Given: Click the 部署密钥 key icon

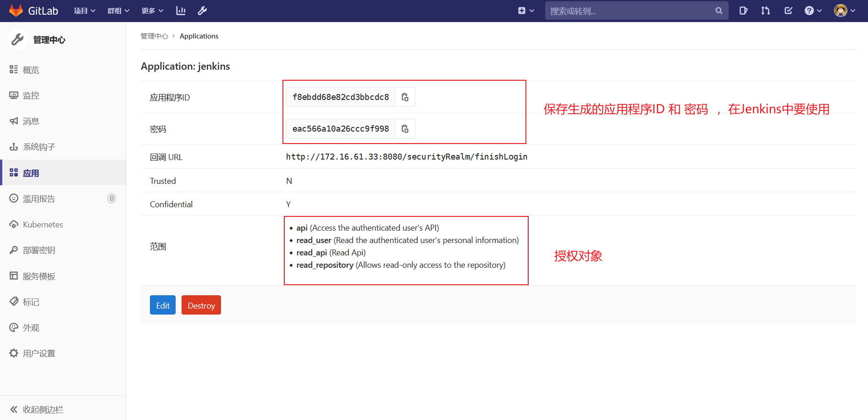Looking at the screenshot, I should coord(14,250).
